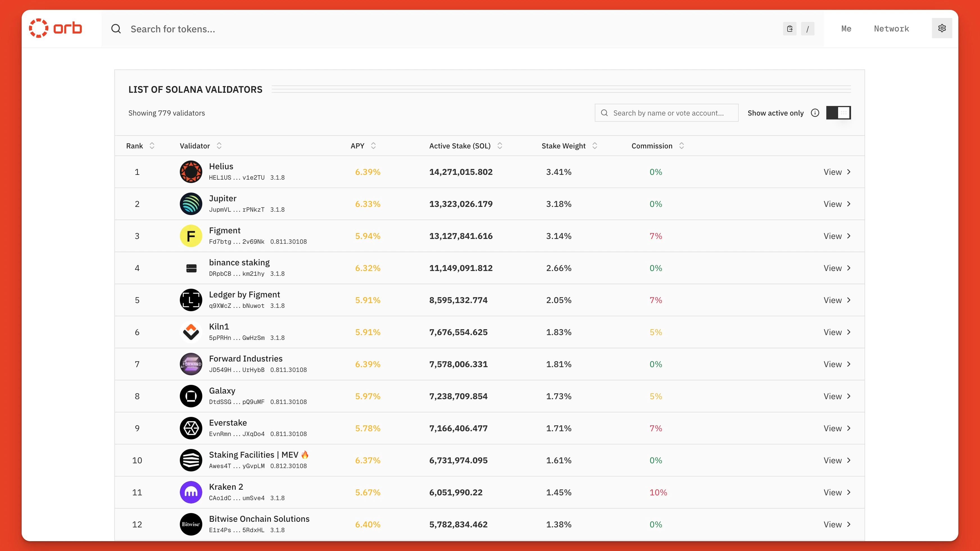Open the Me menu item
980x551 pixels.
tap(846, 29)
